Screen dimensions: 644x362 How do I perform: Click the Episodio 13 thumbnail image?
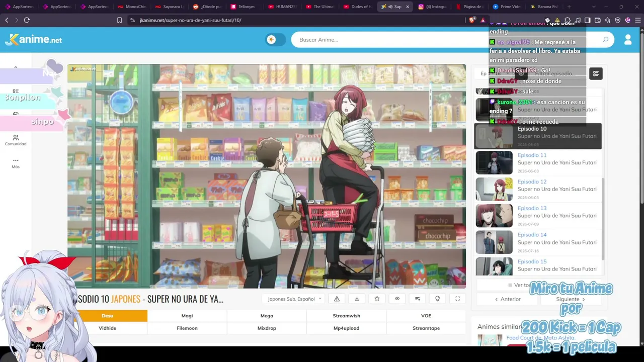[494, 216]
